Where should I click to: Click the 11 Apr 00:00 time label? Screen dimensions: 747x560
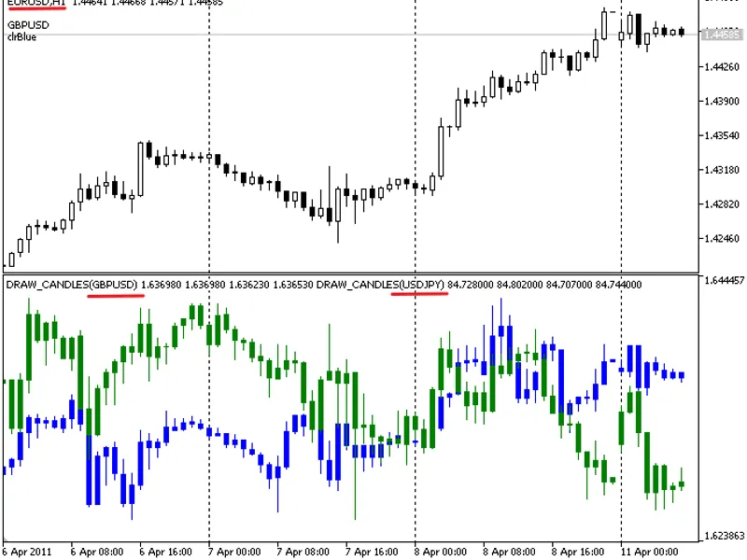(649, 552)
